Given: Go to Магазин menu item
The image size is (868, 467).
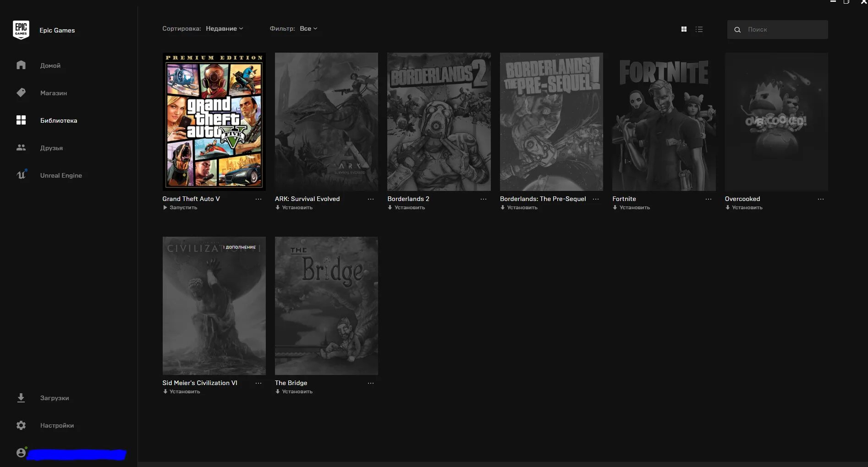Looking at the screenshot, I should 54,93.
